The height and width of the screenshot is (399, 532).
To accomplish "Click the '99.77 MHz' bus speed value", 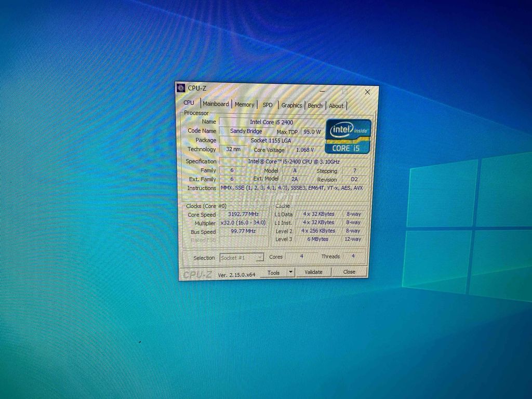I will [243, 231].
